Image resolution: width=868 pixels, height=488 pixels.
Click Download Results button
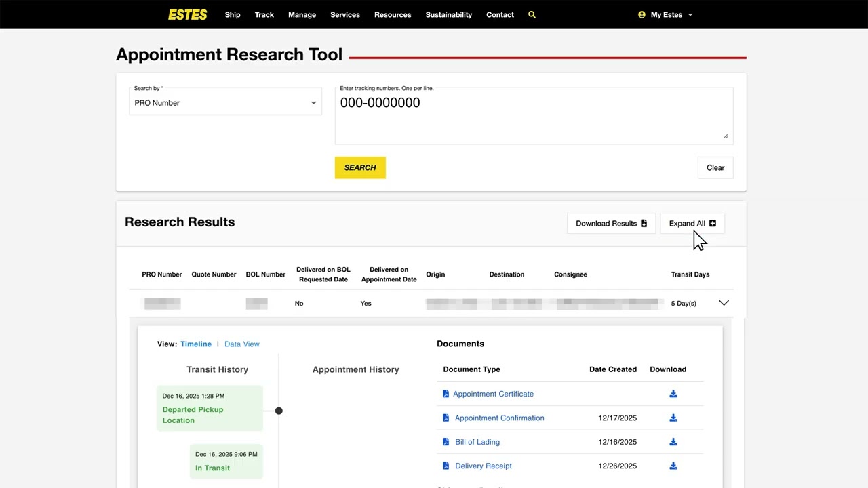[x=611, y=223]
